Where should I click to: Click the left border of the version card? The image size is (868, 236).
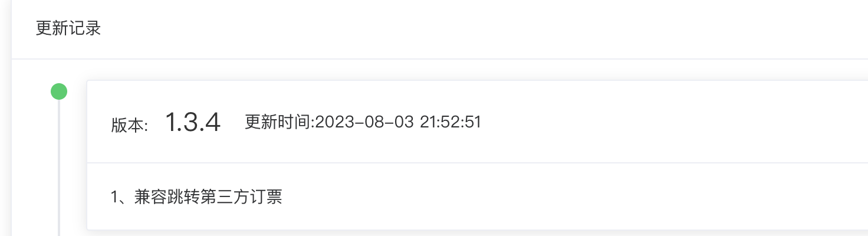coord(87,153)
